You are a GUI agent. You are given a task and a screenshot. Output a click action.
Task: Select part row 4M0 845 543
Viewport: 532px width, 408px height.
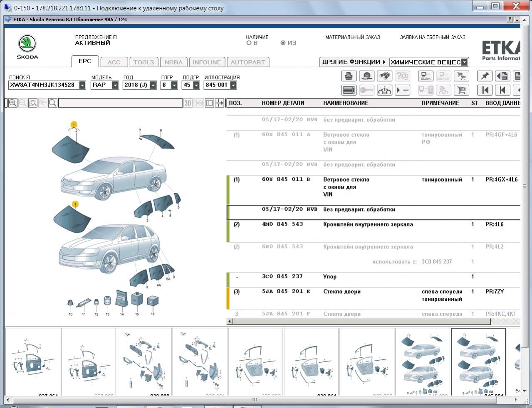point(374,231)
